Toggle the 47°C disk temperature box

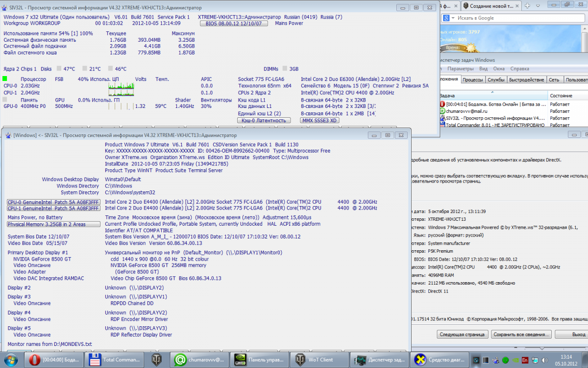click(59, 69)
